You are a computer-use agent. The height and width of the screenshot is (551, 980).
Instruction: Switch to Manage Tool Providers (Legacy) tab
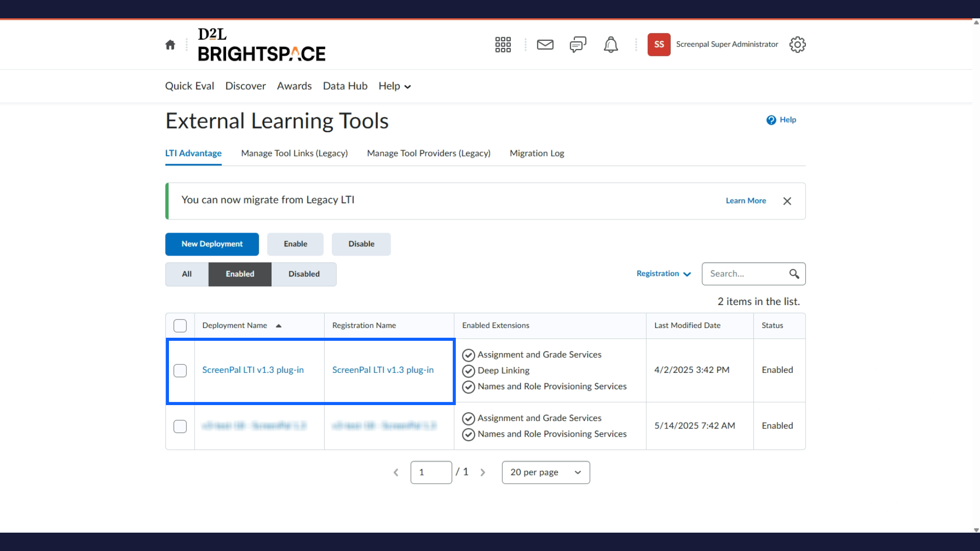[x=429, y=154]
